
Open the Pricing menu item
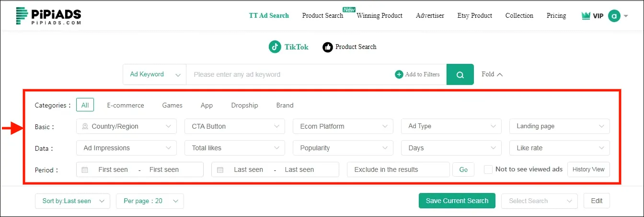pyautogui.click(x=556, y=16)
